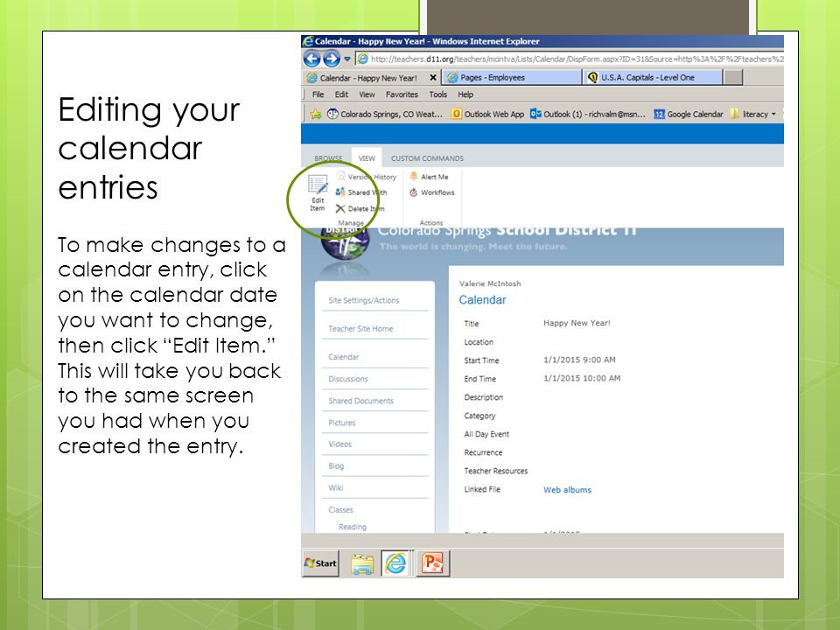Open Site Settings/Actions in sidebar
840x630 pixels.
coord(364,300)
